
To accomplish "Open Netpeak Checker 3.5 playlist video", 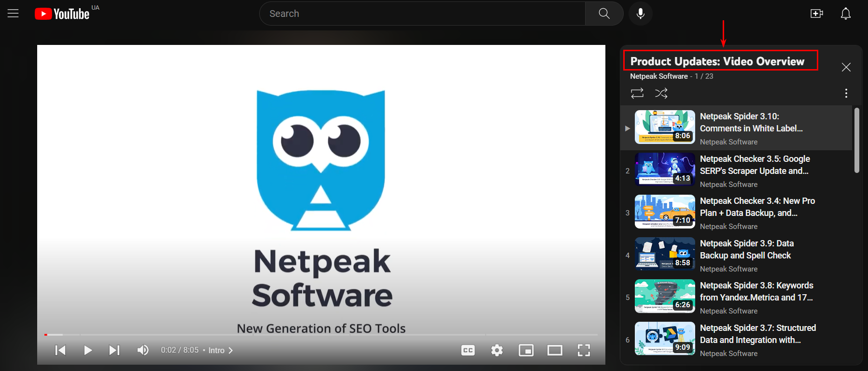I will (x=755, y=165).
